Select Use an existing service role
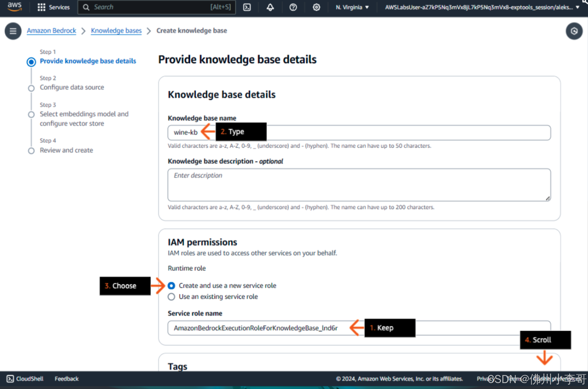 pos(171,297)
